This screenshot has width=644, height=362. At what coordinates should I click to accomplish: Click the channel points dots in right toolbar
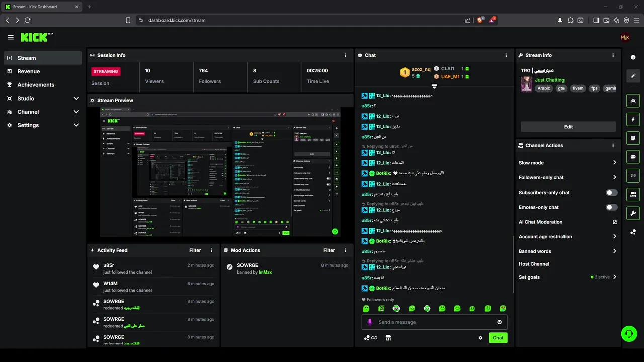coord(633,232)
